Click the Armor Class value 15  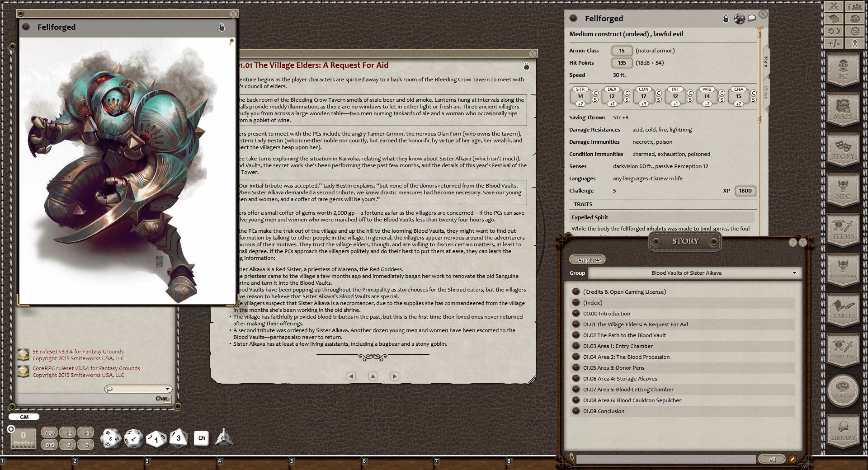coord(622,51)
